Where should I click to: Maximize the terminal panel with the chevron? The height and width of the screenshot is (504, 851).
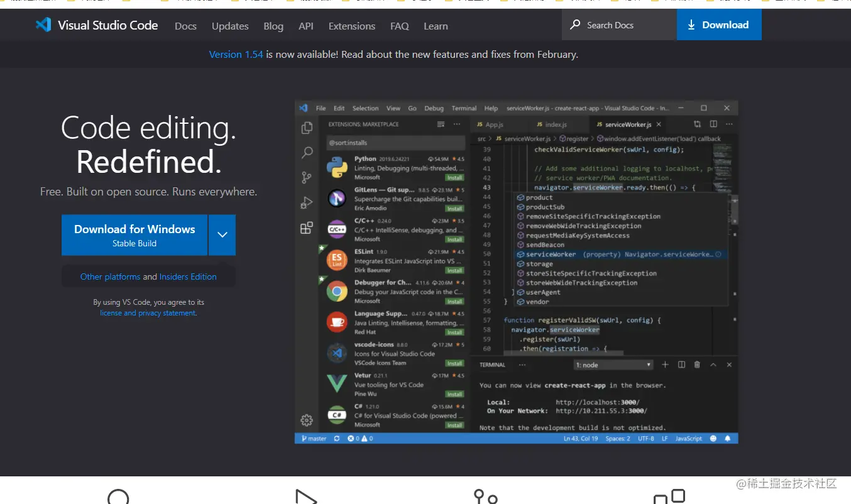(x=713, y=364)
